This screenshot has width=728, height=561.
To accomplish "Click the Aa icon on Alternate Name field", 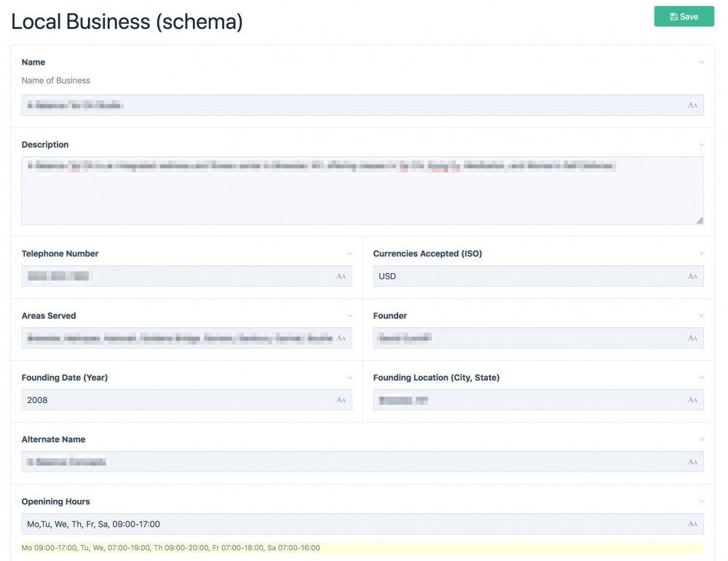I will [692, 461].
